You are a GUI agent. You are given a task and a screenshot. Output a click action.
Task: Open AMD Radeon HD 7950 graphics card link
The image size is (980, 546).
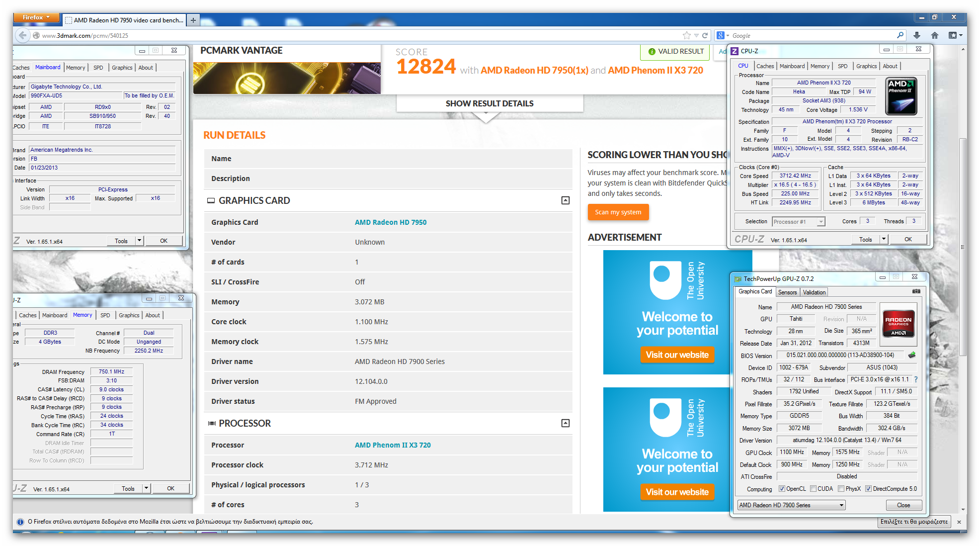(391, 222)
